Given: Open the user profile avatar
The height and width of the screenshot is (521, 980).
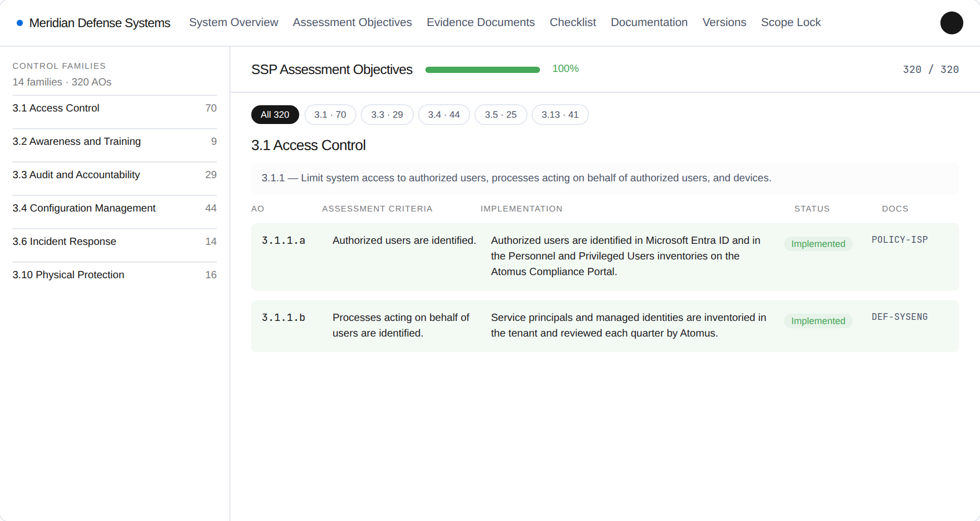Looking at the screenshot, I should click(951, 23).
